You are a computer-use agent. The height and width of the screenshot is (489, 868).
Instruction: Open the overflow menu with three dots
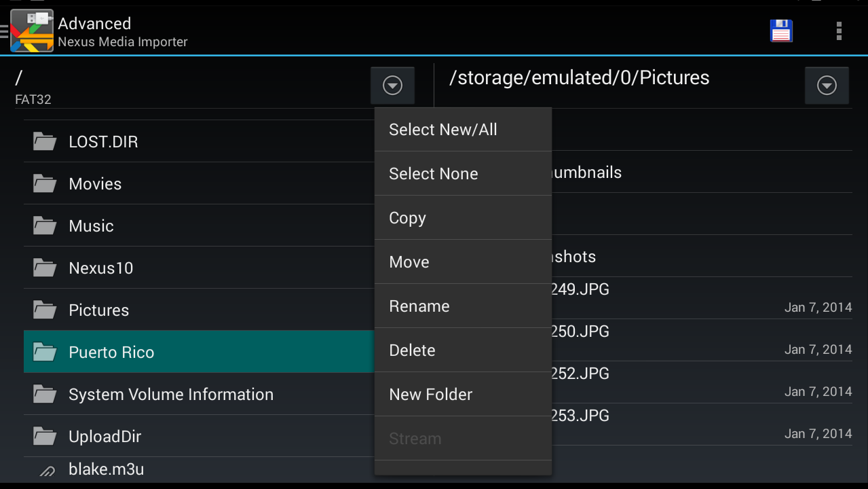[839, 31]
